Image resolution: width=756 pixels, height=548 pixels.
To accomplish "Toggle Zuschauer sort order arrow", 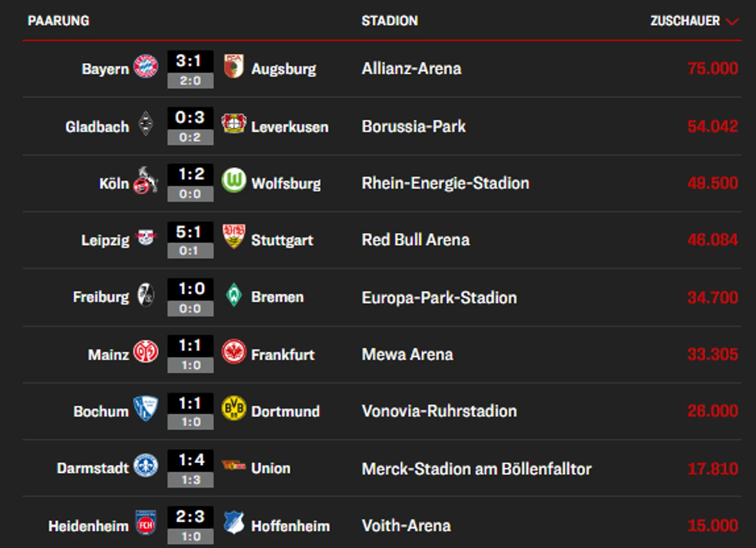I will tap(732, 21).
